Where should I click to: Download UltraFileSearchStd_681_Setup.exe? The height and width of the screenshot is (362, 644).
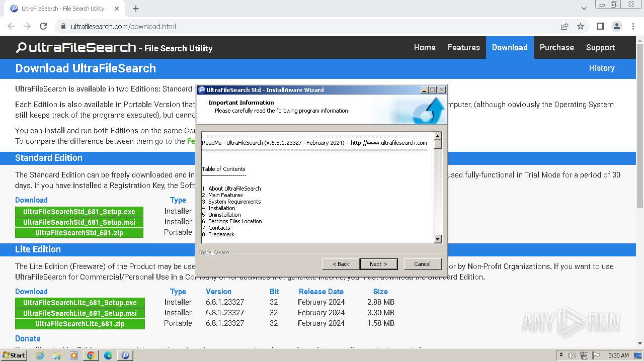coord(79,212)
